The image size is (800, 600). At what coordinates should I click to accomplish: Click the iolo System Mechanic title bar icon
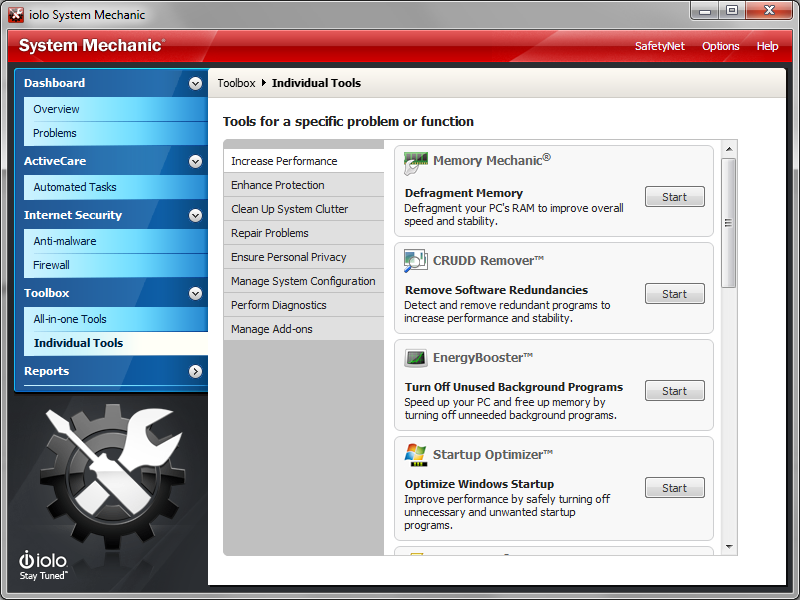[16, 15]
